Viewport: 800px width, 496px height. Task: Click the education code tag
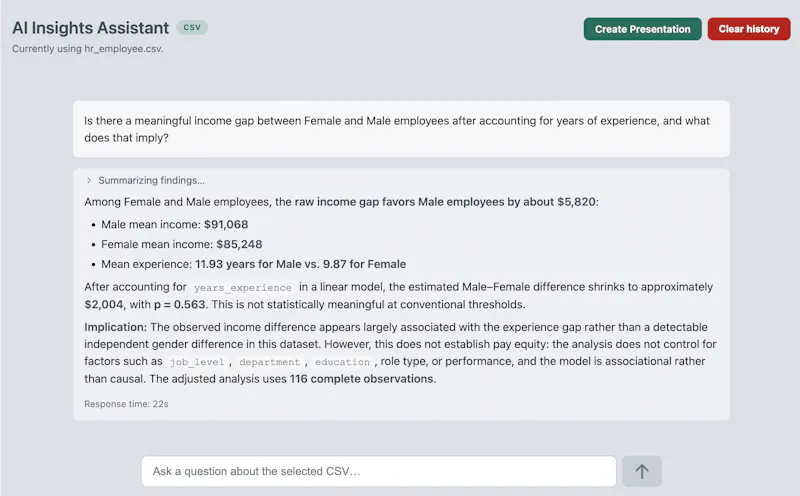342,362
